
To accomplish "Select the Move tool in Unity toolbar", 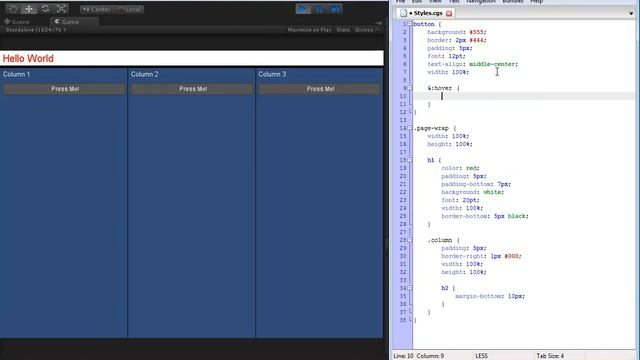I will point(29,9).
